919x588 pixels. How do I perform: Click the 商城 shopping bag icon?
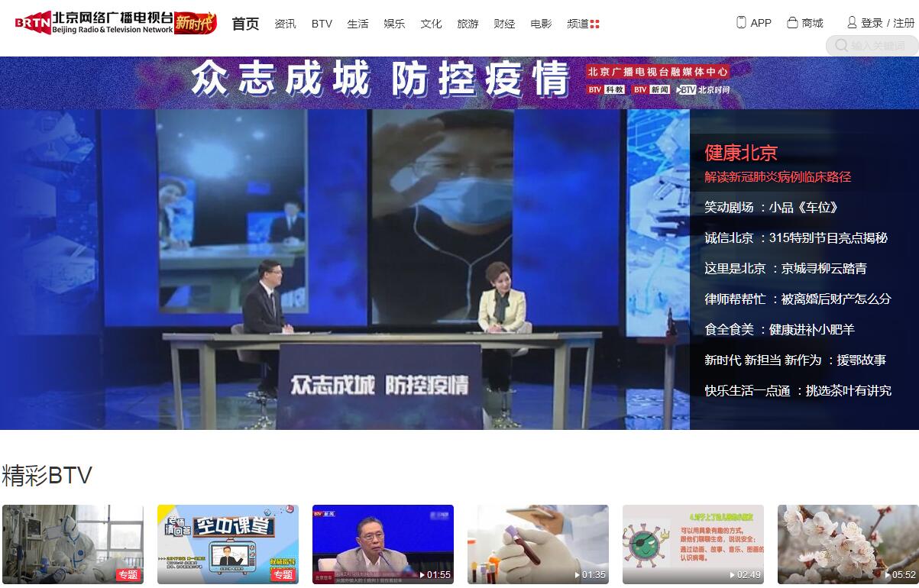pyautogui.click(x=793, y=23)
